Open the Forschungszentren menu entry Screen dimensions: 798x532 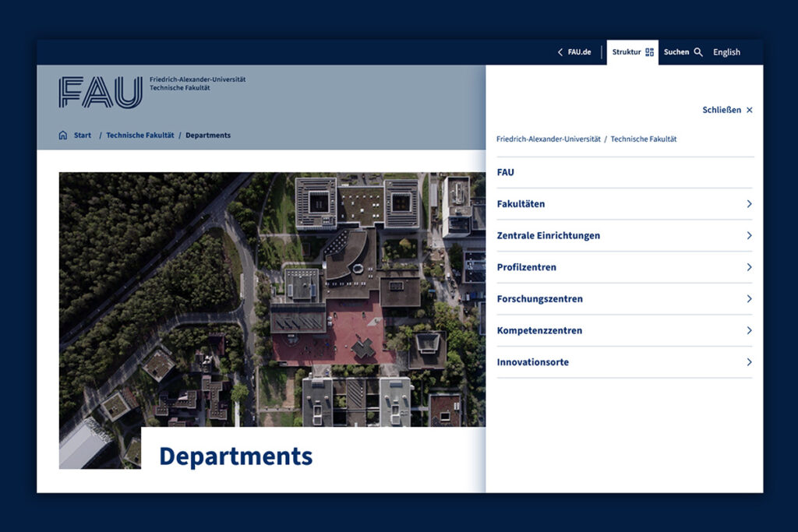click(x=540, y=299)
